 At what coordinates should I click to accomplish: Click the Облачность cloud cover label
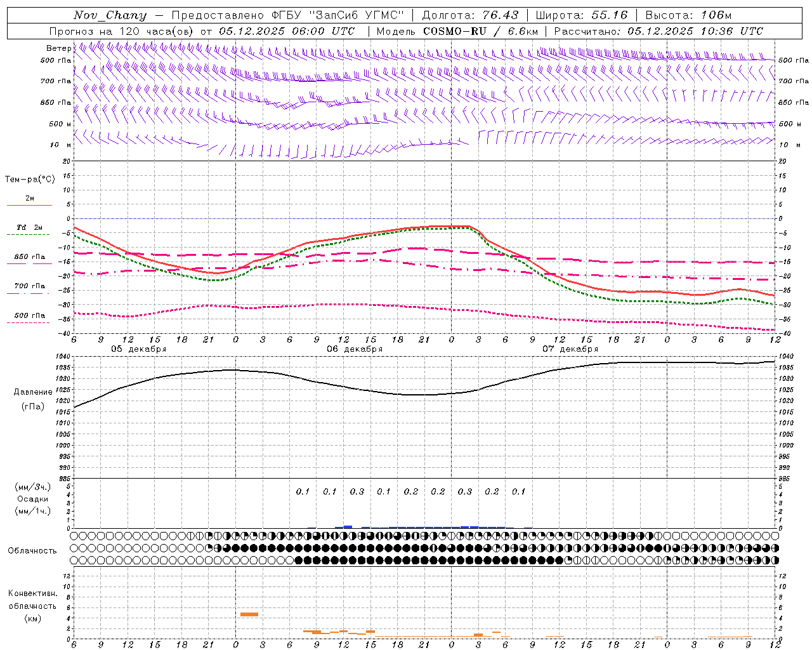coord(32,550)
